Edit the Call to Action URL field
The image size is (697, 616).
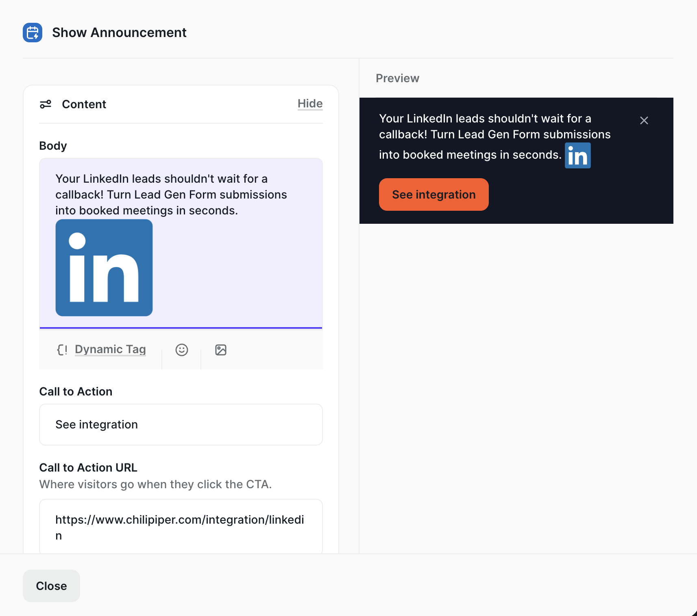tap(181, 527)
